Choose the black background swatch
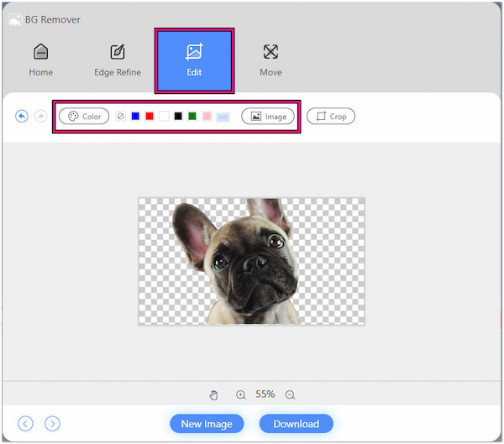Screen dimensions: 504x444 [x=178, y=117]
